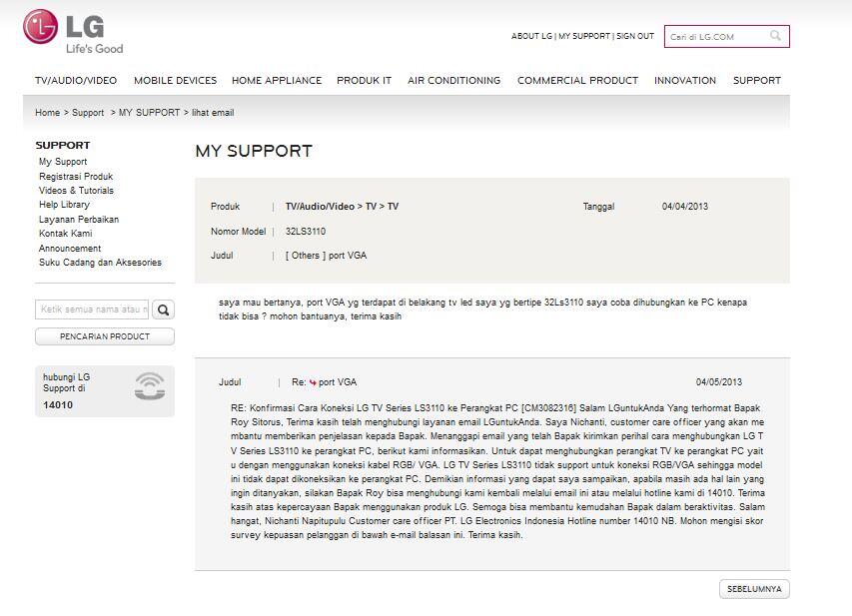Click the reply date 04/05/2013
The image size is (852, 616).
pyautogui.click(x=719, y=382)
